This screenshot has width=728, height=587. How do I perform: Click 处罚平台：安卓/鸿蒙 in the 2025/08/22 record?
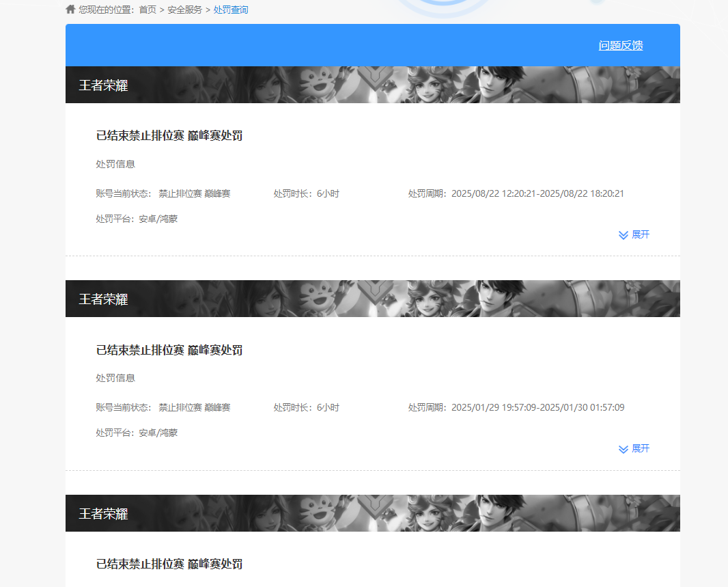137,219
